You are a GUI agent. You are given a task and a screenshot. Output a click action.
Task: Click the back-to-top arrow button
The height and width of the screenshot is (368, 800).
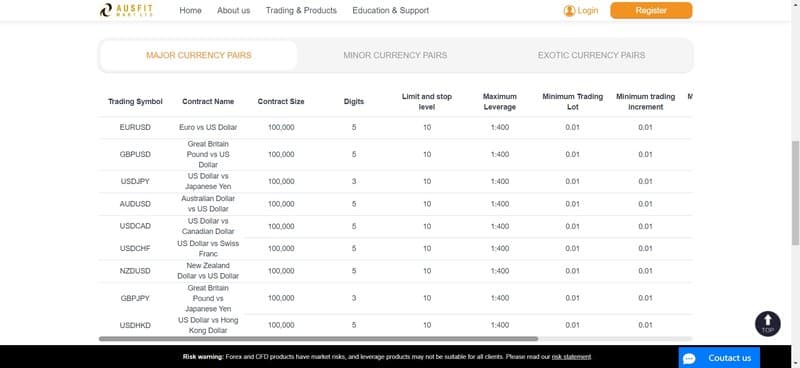coord(767,324)
